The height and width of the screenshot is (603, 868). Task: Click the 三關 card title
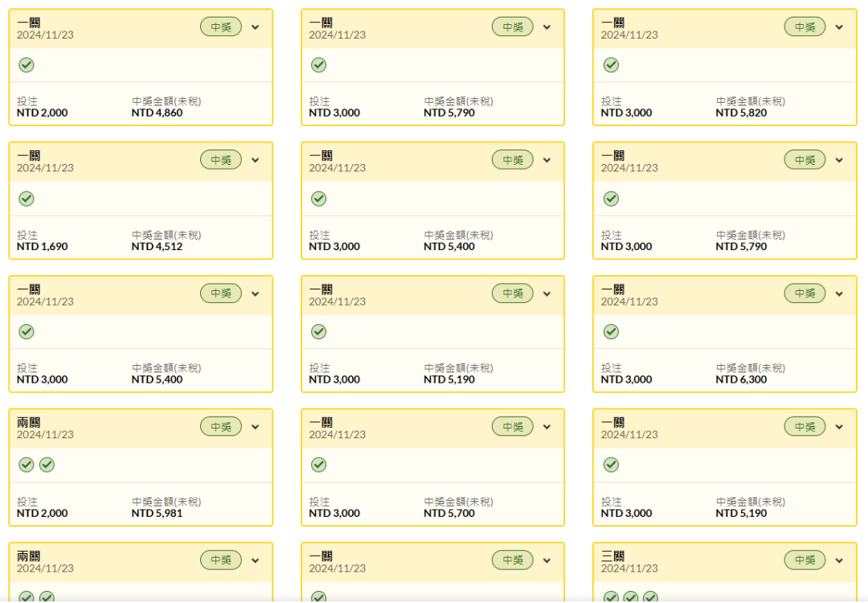point(612,556)
